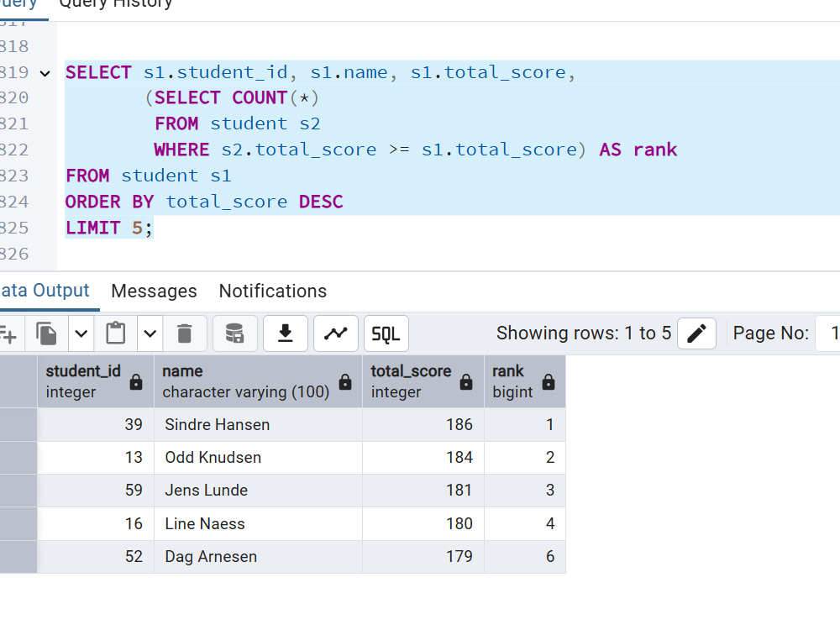This screenshot has width=840, height=630.
Task: Select the cell 'Sindre Hansen'
Action: point(258,425)
